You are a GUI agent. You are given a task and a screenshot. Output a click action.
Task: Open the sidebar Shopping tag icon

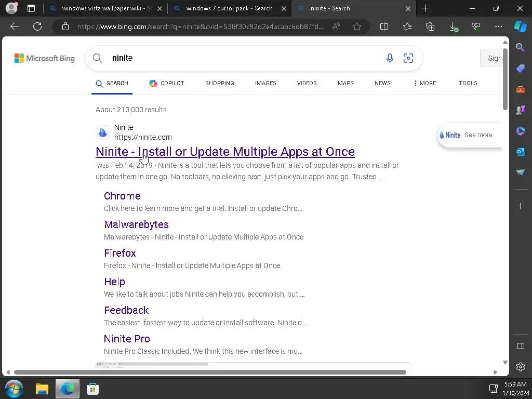tap(520, 69)
